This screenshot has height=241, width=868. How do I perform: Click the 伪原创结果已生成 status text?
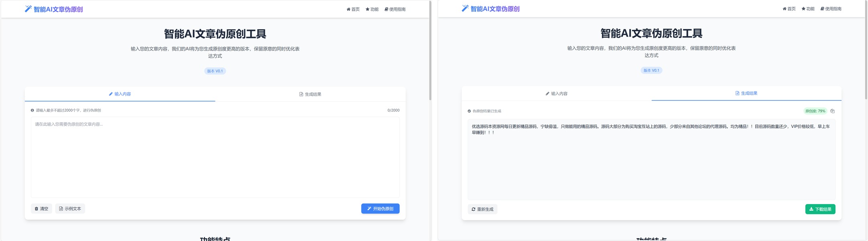tap(487, 111)
